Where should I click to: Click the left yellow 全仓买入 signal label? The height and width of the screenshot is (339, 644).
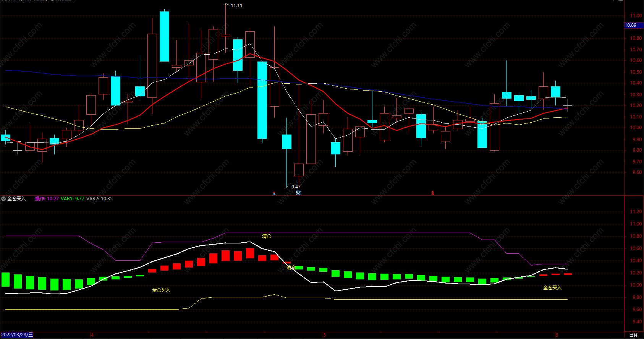[x=161, y=290]
